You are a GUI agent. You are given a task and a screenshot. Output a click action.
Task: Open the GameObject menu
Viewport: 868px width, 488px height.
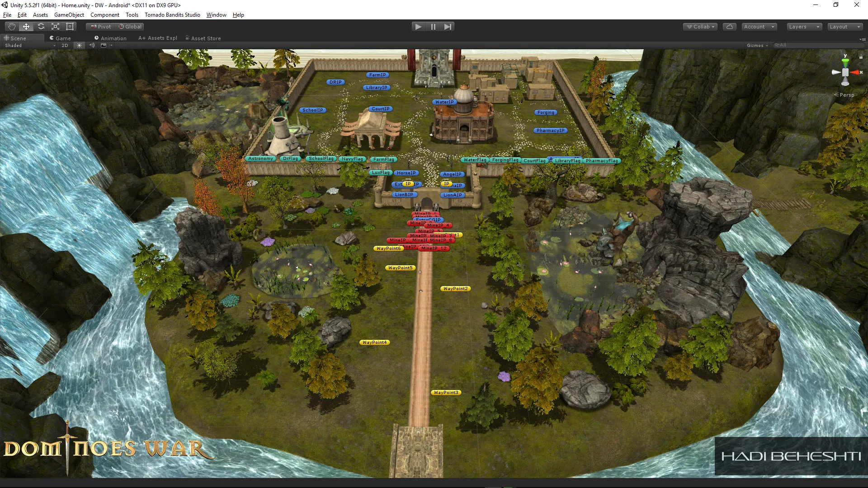(x=69, y=15)
